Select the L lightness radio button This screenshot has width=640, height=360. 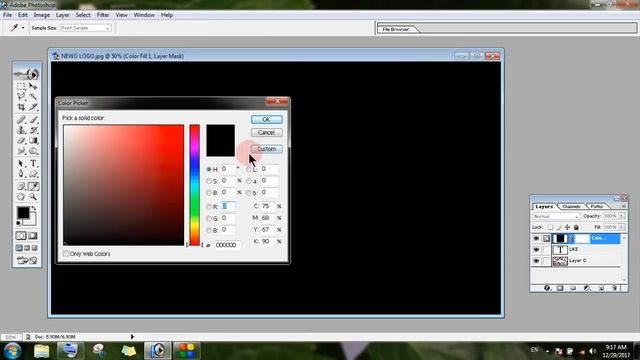point(249,169)
